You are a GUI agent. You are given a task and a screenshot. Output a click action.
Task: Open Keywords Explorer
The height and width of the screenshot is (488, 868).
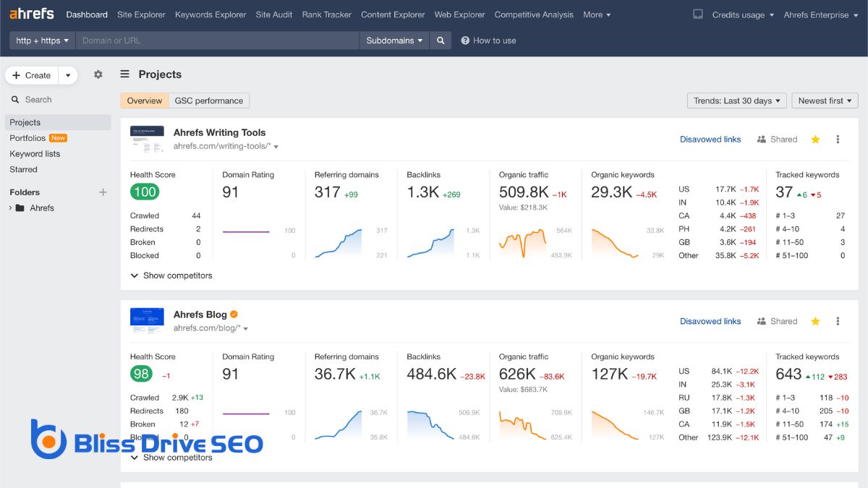(x=210, y=14)
